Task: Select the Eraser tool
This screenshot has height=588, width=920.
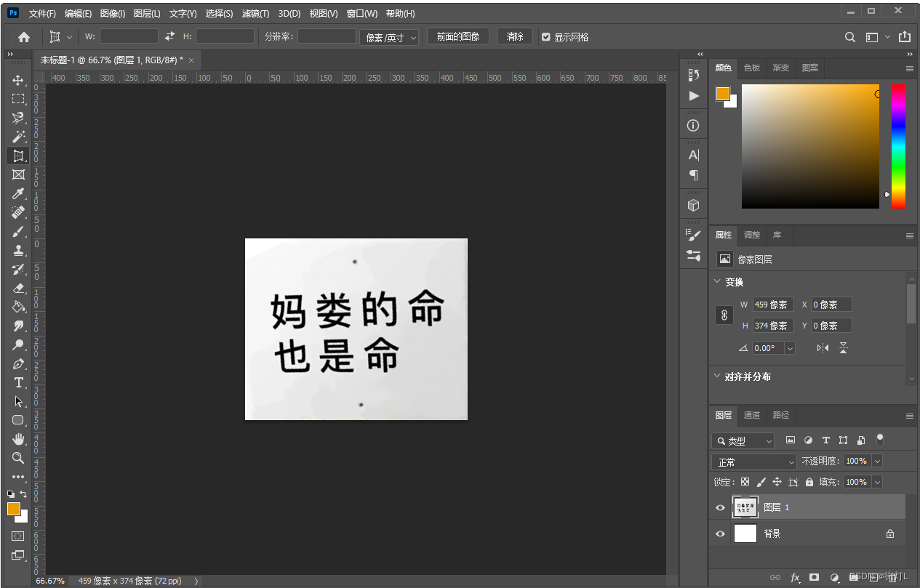Action: [x=18, y=288]
